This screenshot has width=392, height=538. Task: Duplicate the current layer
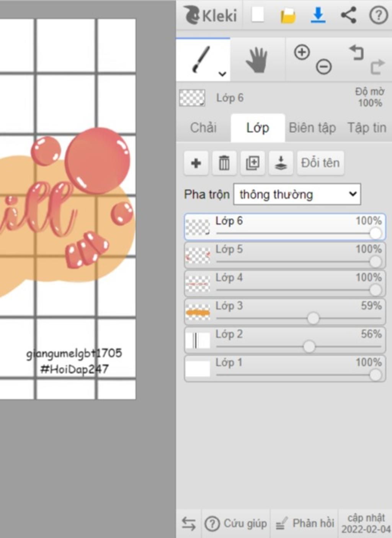point(253,163)
